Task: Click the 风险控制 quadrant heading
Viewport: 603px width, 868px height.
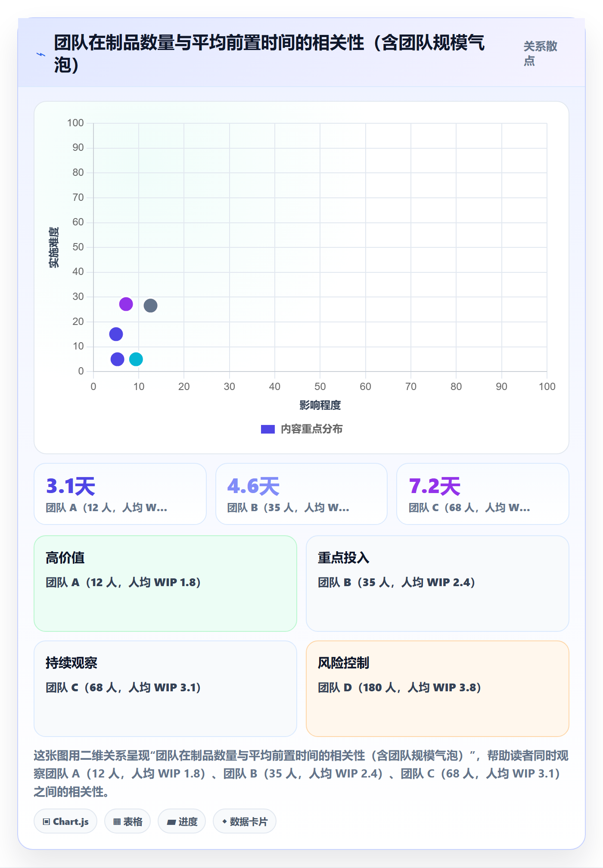Action: point(343,663)
